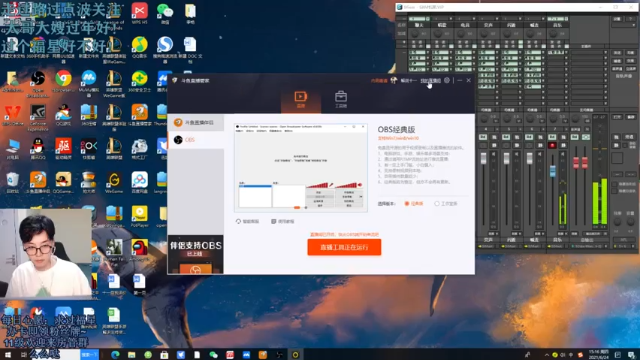Open the 格式工厂 desktop icon

[x=140, y=149]
